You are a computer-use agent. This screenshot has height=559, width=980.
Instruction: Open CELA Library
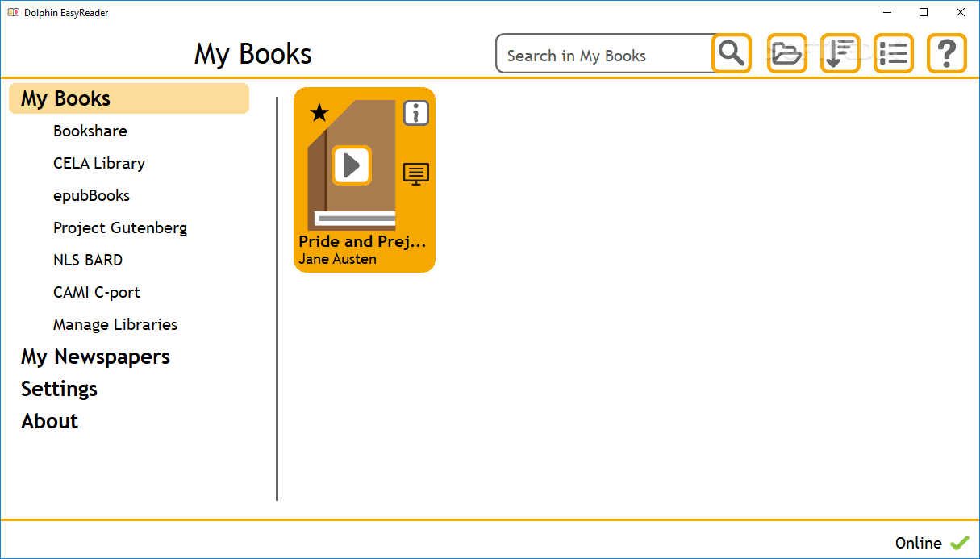(99, 163)
